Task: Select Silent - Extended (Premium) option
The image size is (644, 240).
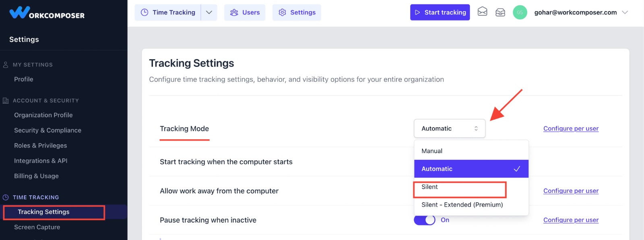Action: point(471,205)
